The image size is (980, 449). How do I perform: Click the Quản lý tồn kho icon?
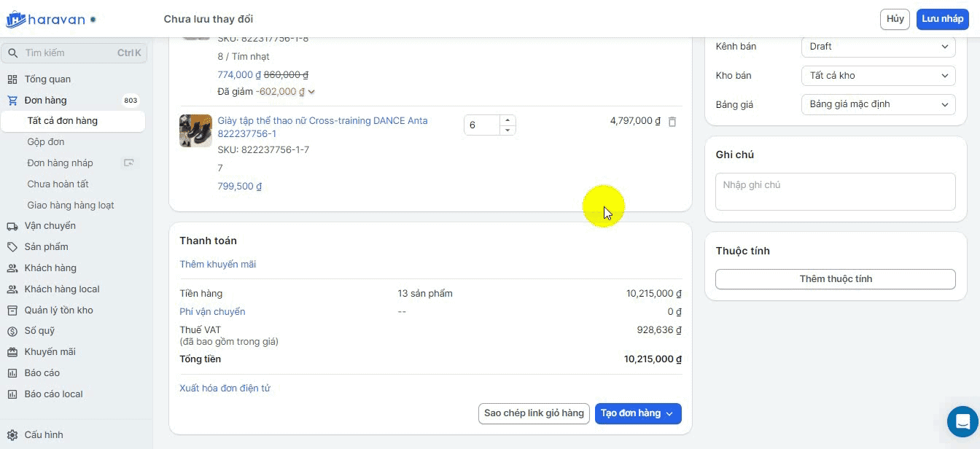(12, 311)
